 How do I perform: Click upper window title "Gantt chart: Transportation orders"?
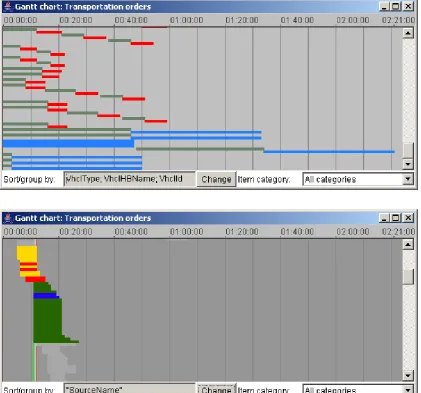click(x=83, y=7)
